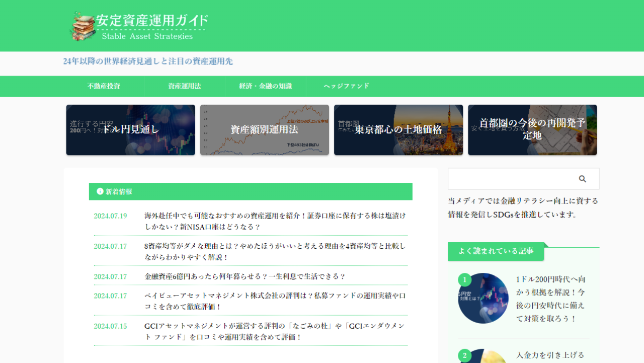This screenshot has height=363, width=644.
Task: Open the ヘッジファンド menu item
Action: click(x=347, y=86)
